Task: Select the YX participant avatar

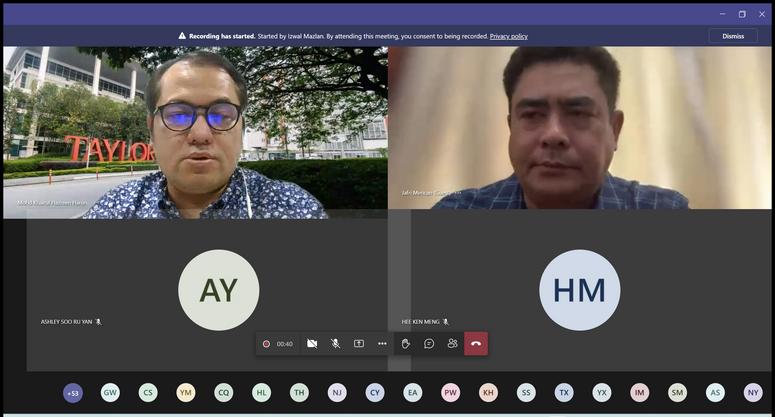Action: [602, 393]
